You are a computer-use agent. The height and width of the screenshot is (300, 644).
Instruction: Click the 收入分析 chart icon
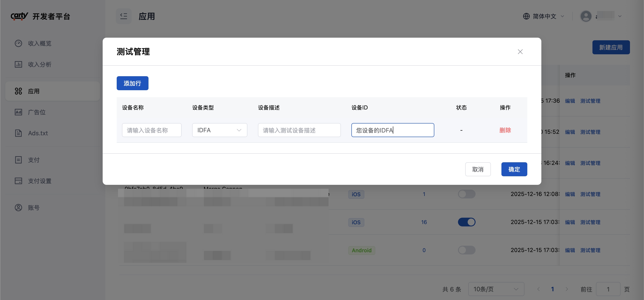(x=18, y=64)
